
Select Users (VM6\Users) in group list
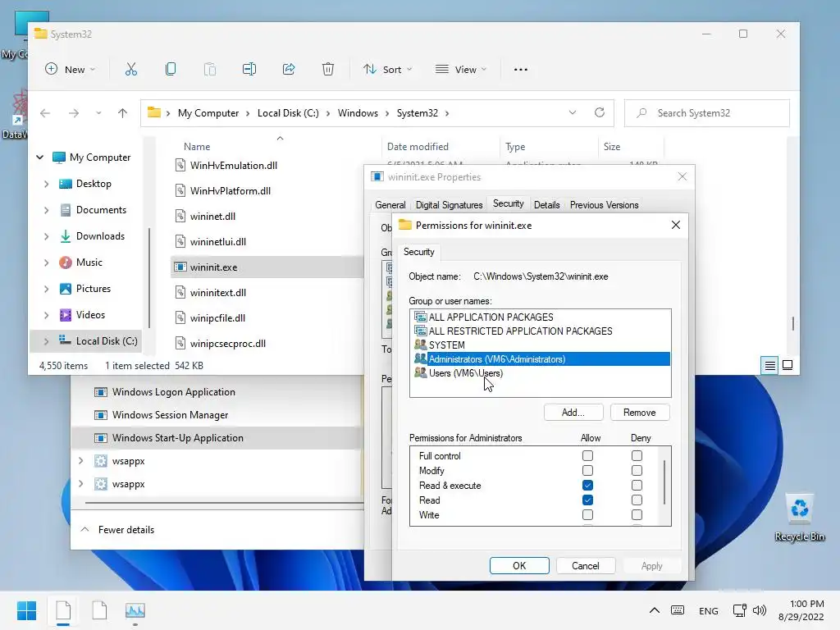[x=540, y=373]
